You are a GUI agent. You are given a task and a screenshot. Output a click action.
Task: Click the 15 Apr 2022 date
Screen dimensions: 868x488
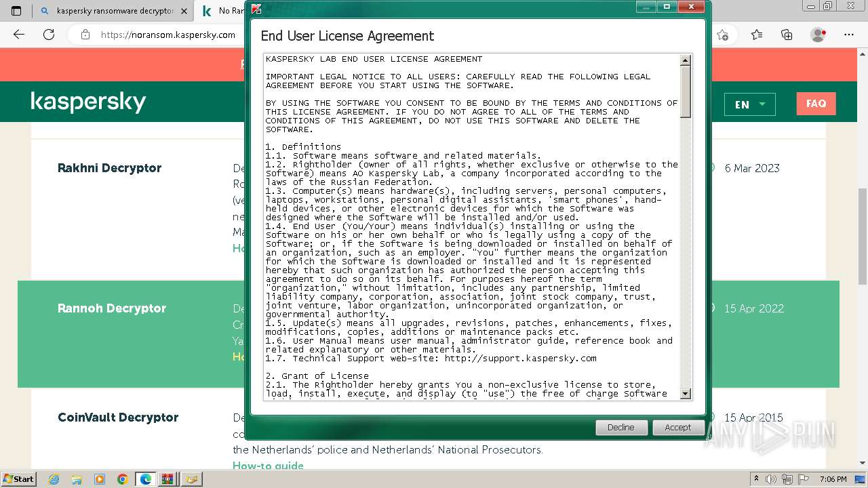tap(754, 308)
